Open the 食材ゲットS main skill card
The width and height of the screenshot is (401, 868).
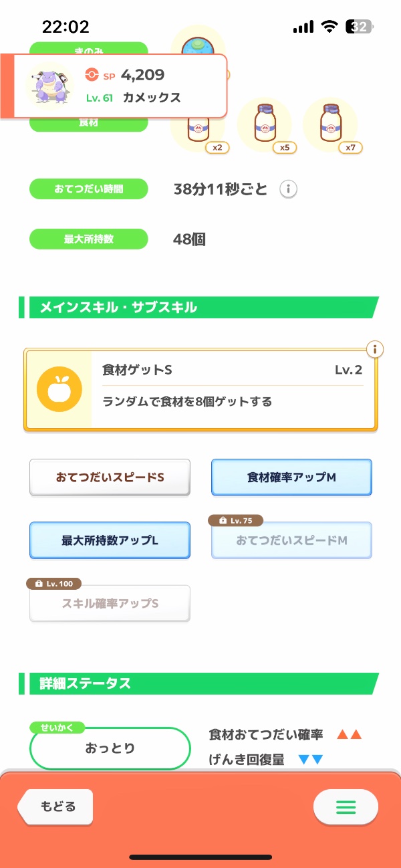233,389
